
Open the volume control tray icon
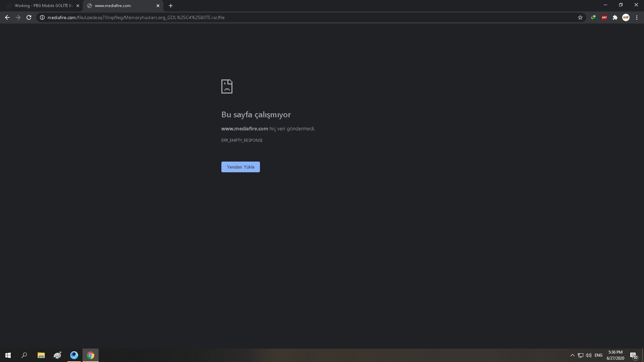[x=589, y=355]
